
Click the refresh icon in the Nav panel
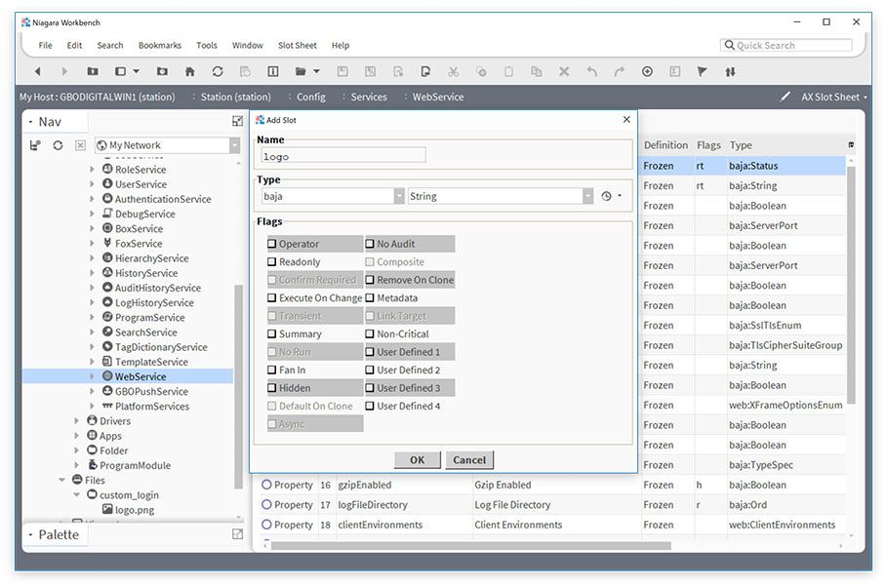point(58,145)
